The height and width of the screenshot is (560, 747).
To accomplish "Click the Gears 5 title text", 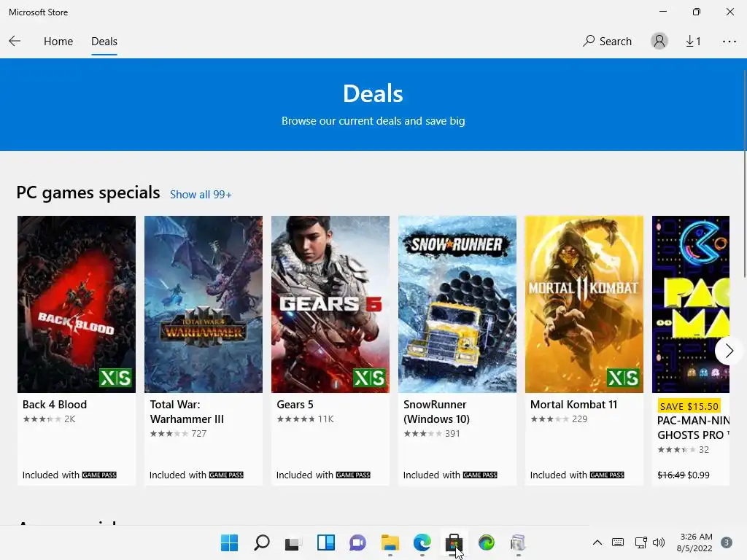I will click(295, 404).
